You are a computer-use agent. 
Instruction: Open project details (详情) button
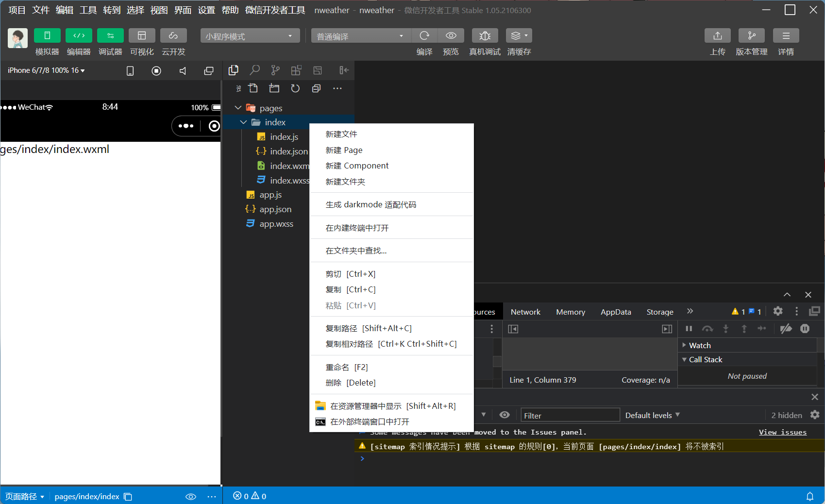pyautogui.click(x=786, y=35)
